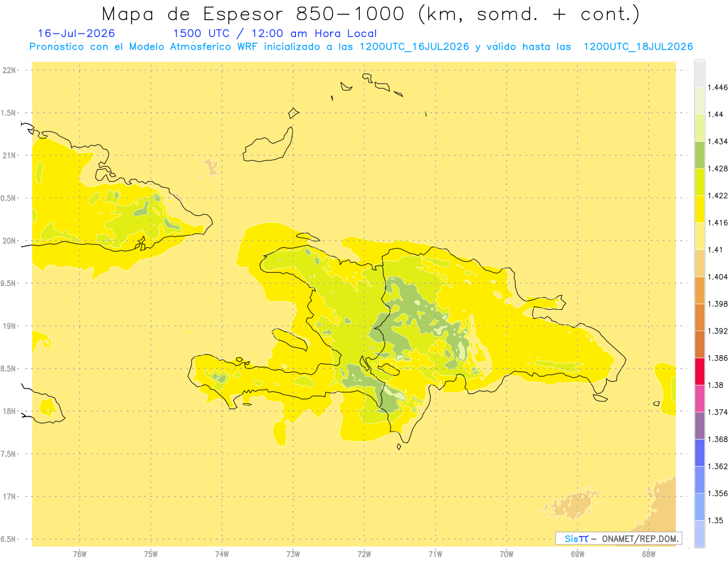Click the legend value 1.356

coord(718,493)
